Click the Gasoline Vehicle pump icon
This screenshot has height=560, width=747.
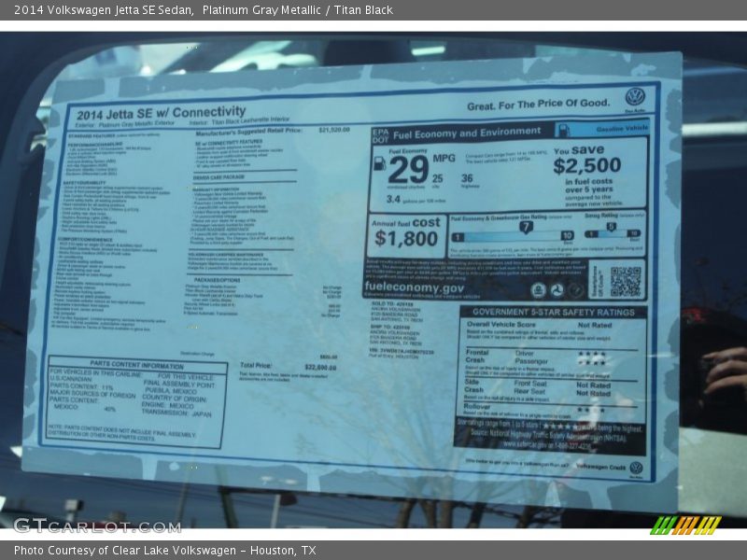pos(564,130)
